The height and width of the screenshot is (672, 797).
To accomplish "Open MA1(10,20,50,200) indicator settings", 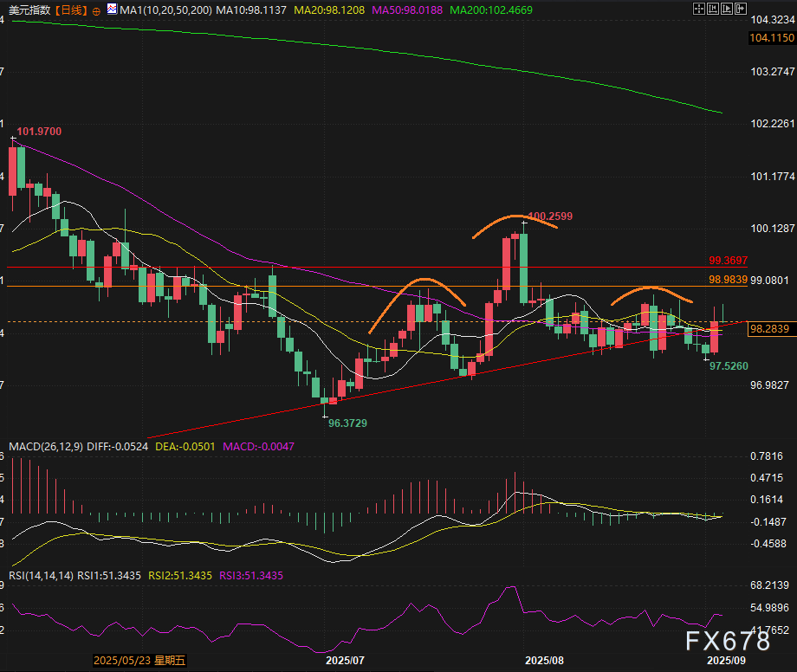I will tap(165, 10).
